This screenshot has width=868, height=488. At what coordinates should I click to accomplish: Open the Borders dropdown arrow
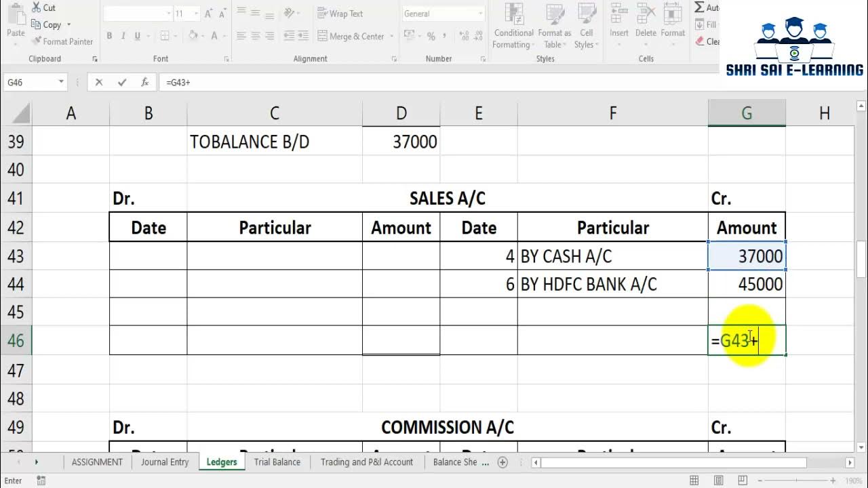(176, 37)
